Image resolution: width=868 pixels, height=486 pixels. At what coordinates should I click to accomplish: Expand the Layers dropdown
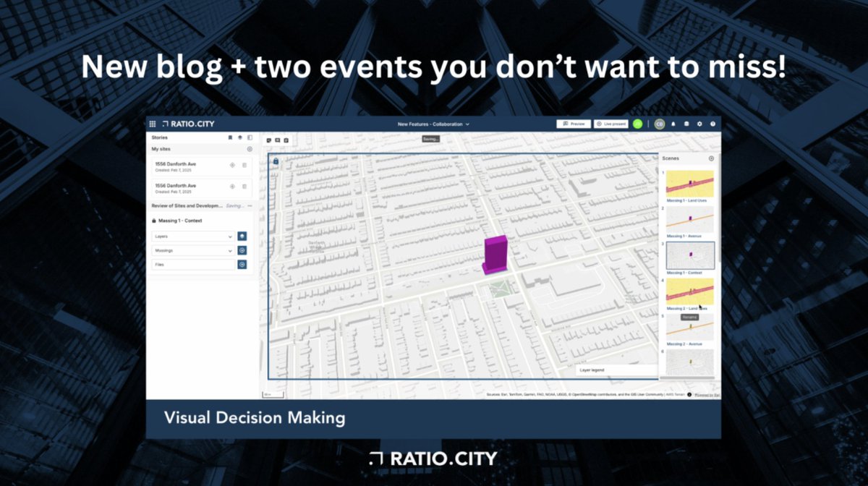pyautogui.click(x=192, y=236)
